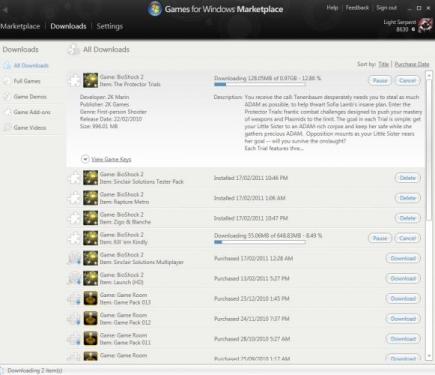
Task: Click 'Genre: First-person Shooter' text
Action: pos(113,112)
